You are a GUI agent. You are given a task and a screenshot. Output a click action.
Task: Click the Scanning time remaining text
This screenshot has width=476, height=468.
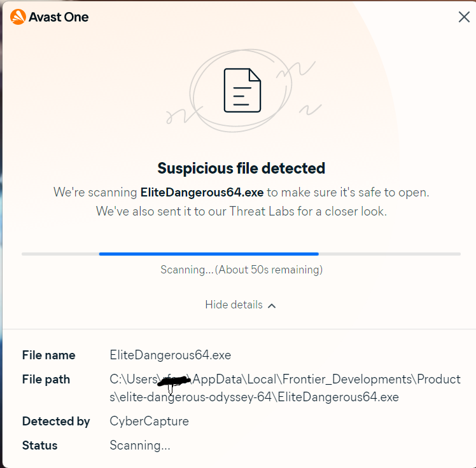(241, 270)
